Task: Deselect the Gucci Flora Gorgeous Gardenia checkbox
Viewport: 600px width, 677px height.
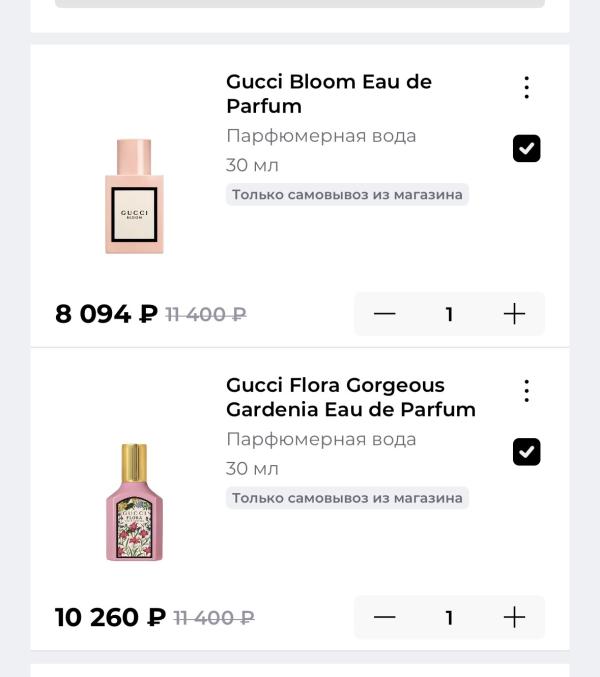Action: pyautogui.click(x=526, y=452)
